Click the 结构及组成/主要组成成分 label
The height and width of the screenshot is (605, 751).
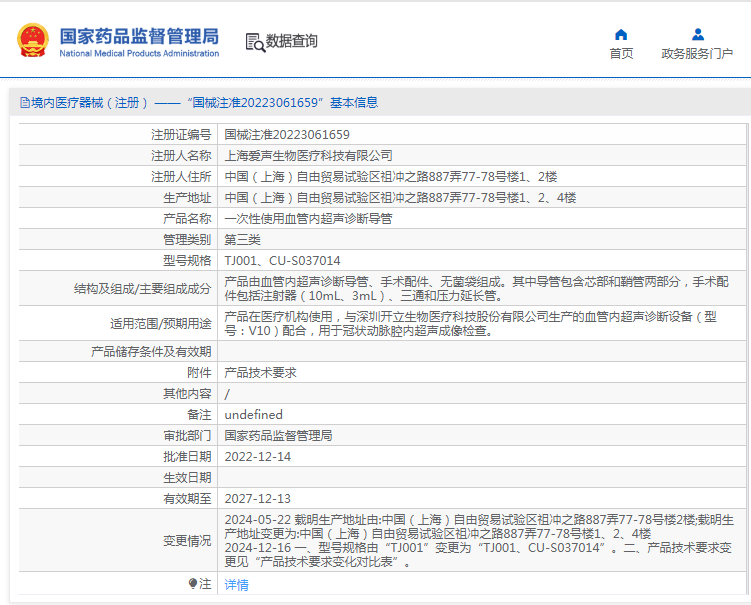pyautogui.click(x=142, y=289)
